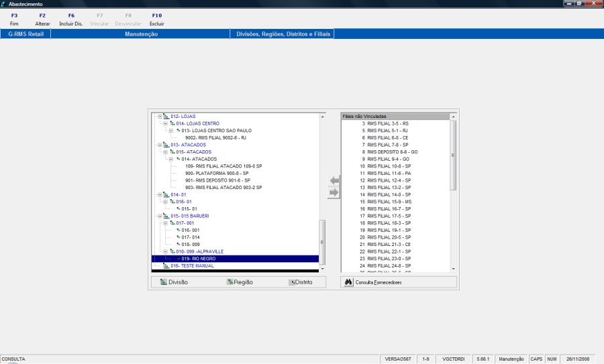Click the VERSAO567 status bar entry

click(x=398, y=359)
